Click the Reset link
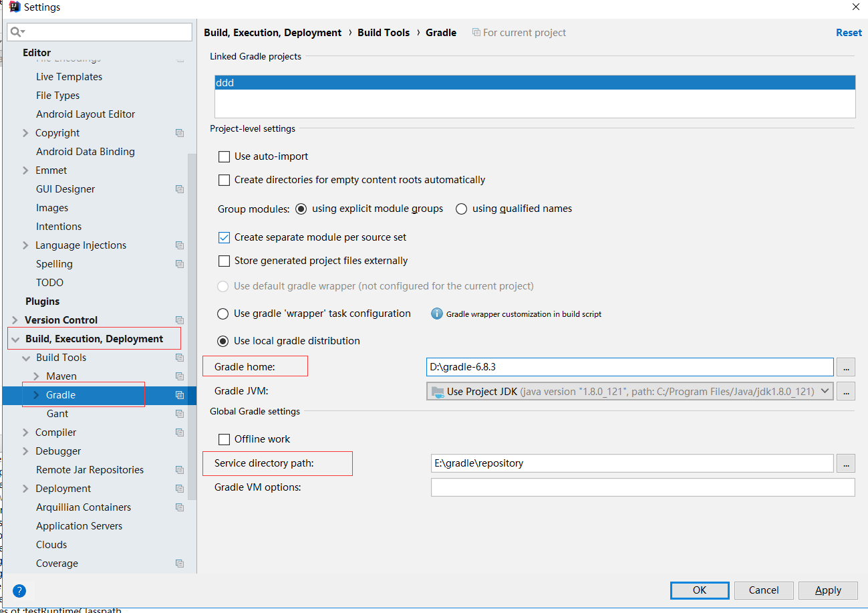The height and width of the screenshot is (613, 868). click(x=849, y=32)
